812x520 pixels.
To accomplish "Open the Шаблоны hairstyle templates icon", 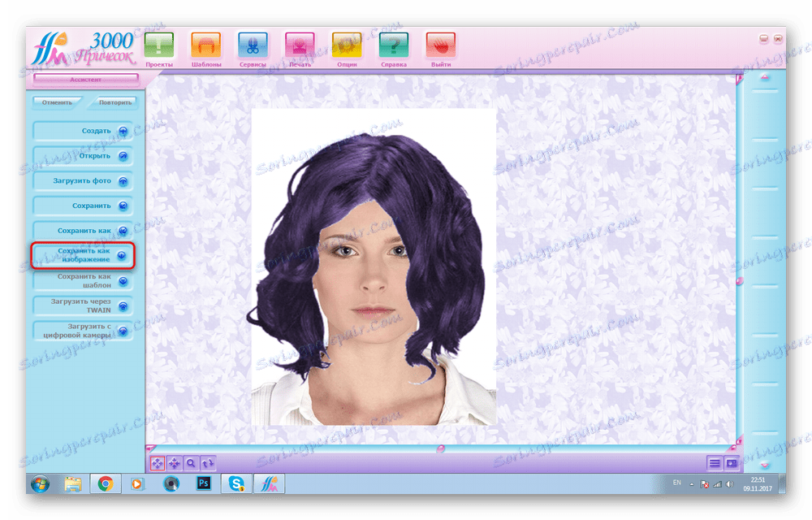I will [206, 45].
